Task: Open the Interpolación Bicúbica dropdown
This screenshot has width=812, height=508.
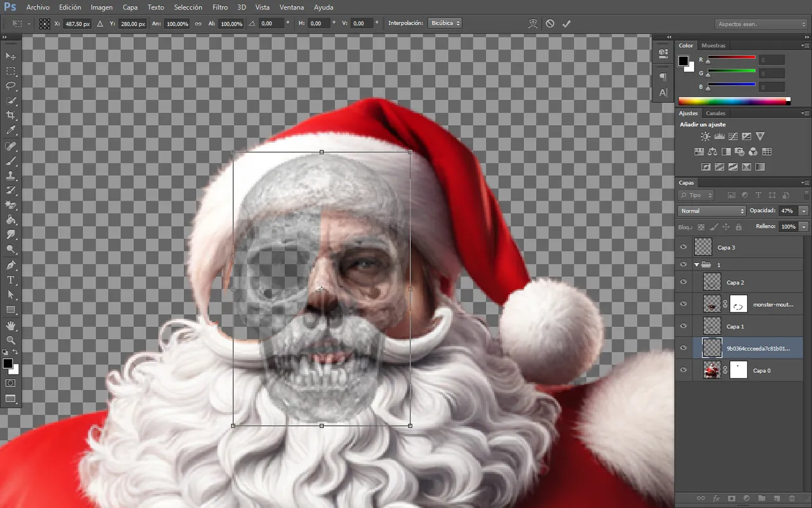Action: pyautogui.click(x=445, y=23)
